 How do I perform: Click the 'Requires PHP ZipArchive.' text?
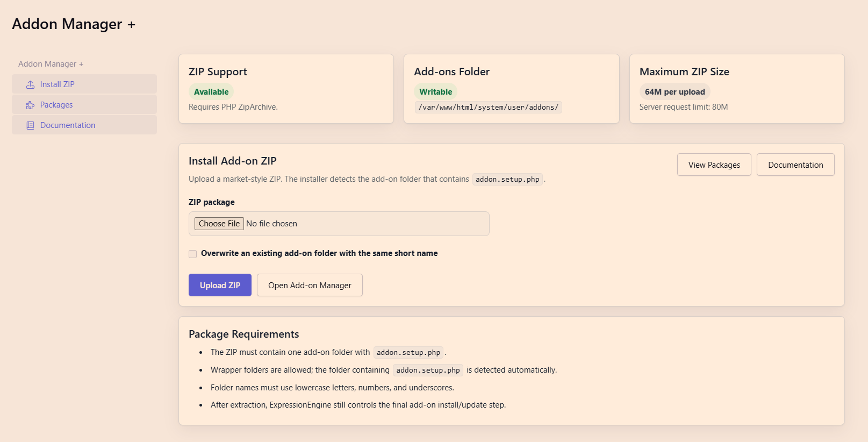(233, 107)
